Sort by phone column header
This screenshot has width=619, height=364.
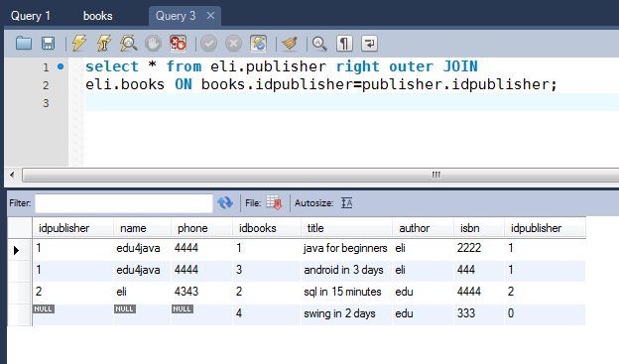pos(201,228)
